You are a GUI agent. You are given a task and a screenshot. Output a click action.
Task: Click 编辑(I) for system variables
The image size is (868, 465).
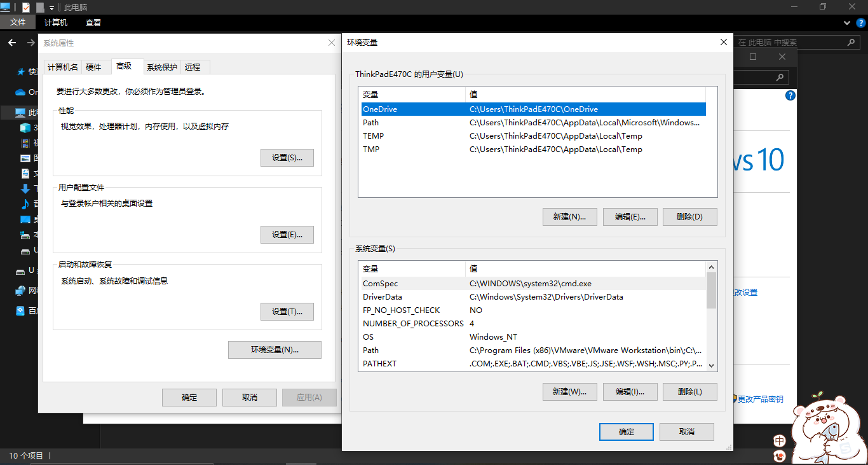630,391
